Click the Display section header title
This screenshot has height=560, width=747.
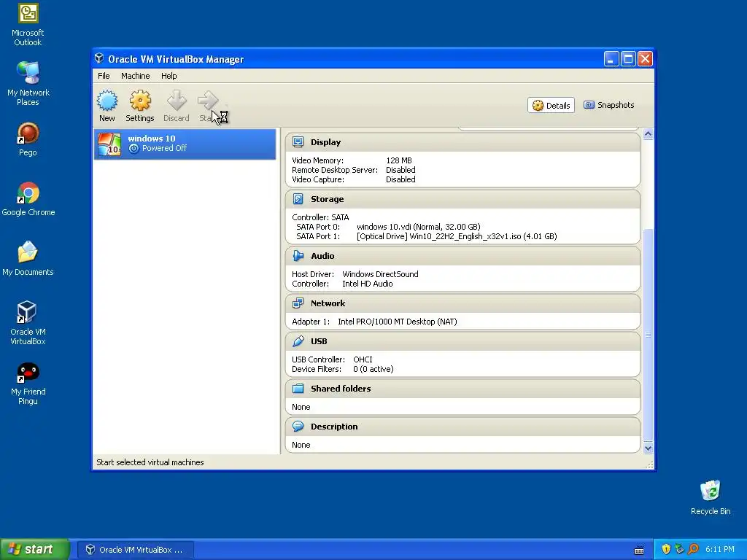click(x=326, y=142)
